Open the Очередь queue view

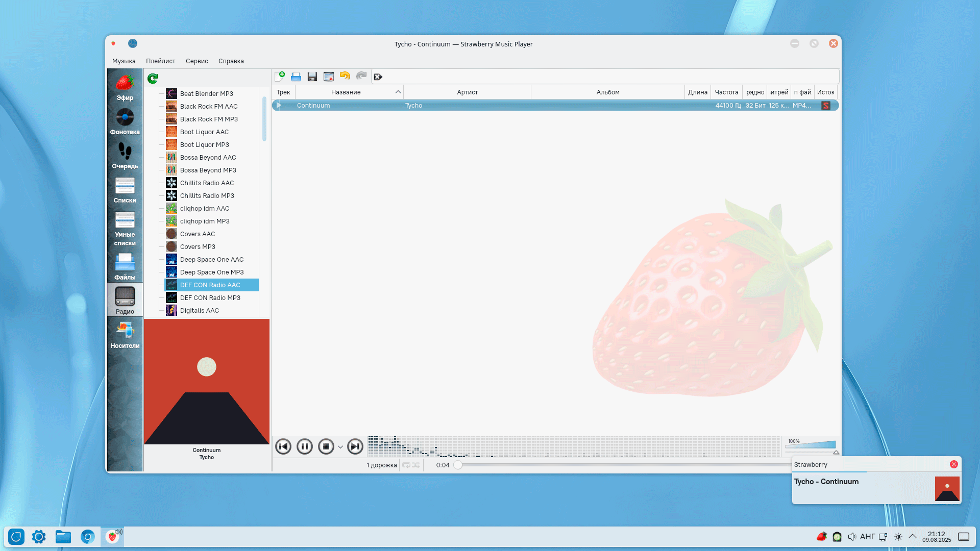pos(125,156)
